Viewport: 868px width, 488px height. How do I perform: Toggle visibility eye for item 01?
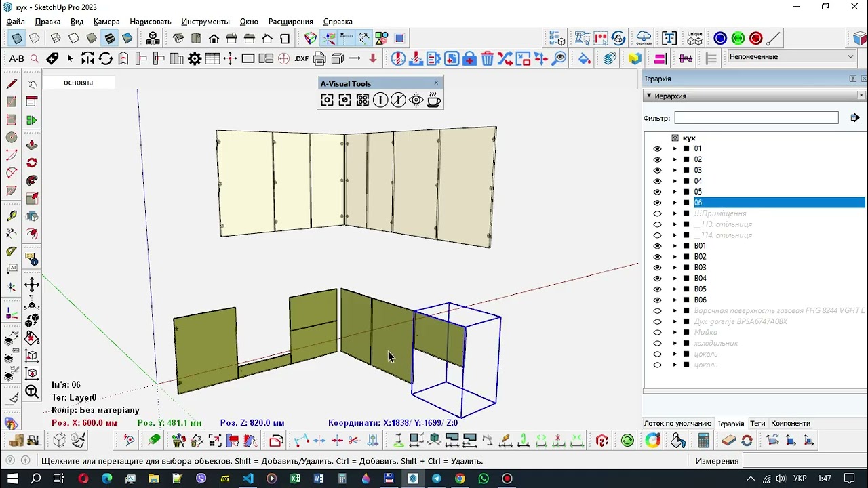click(657, 149)
